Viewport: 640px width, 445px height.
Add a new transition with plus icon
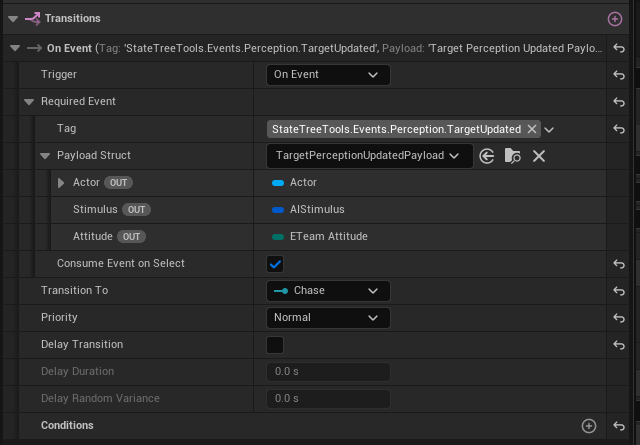615,19
